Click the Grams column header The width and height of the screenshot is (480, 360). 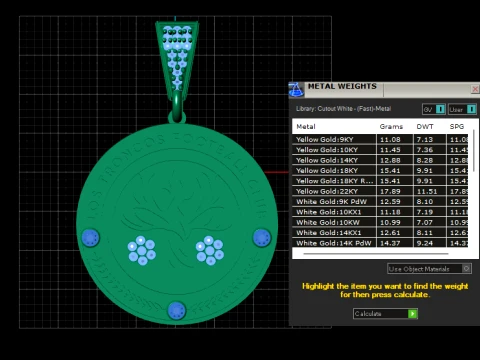tap(391, 127)
